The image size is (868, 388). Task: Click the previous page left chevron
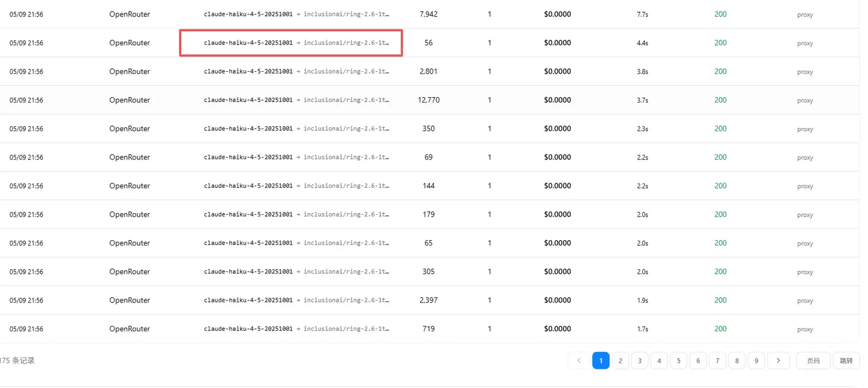tap(579, 361)
